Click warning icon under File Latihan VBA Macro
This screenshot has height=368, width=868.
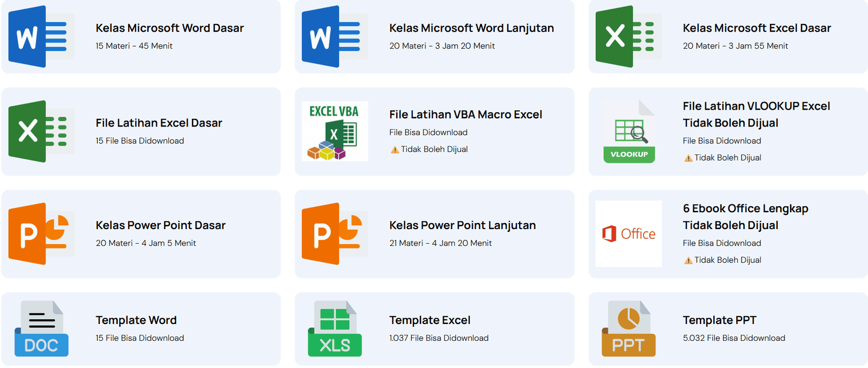pyautogui.click(x=394, y=150)
